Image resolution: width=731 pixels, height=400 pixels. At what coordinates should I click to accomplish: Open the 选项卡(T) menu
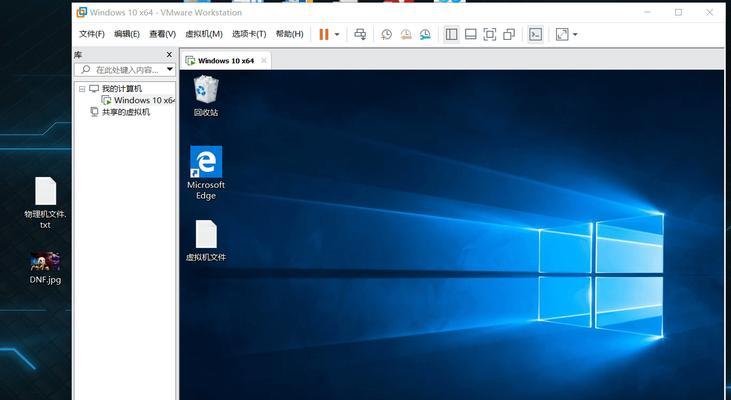coord(249,34)
